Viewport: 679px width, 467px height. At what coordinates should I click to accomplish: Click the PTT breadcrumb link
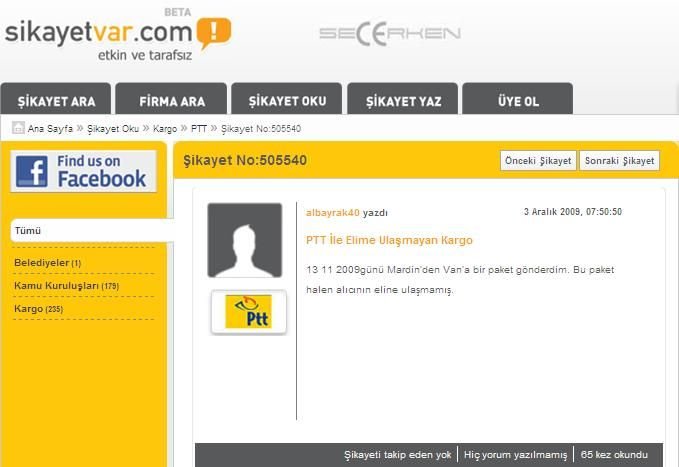coord(199,129)
